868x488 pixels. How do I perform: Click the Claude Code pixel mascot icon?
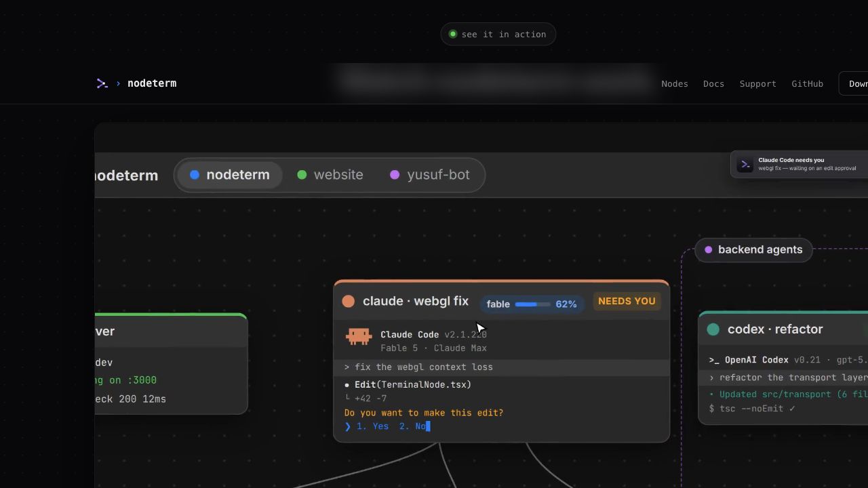359,336
